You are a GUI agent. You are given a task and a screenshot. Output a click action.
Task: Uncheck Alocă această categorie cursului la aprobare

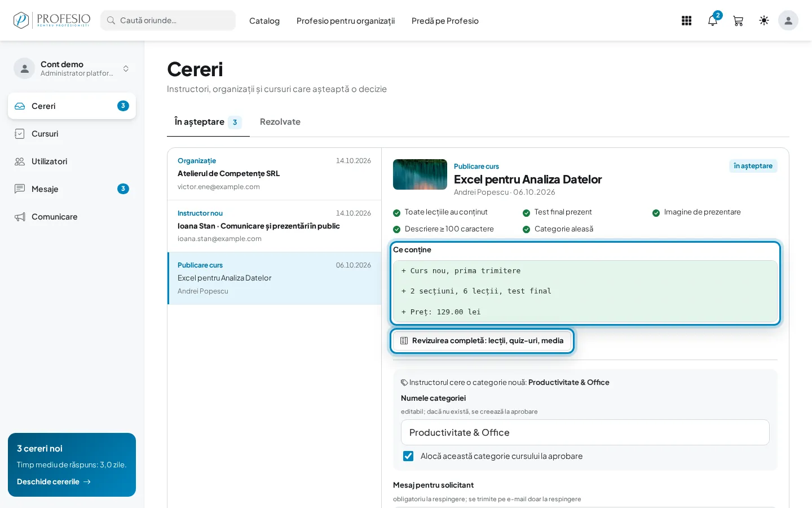click(408, 456)
